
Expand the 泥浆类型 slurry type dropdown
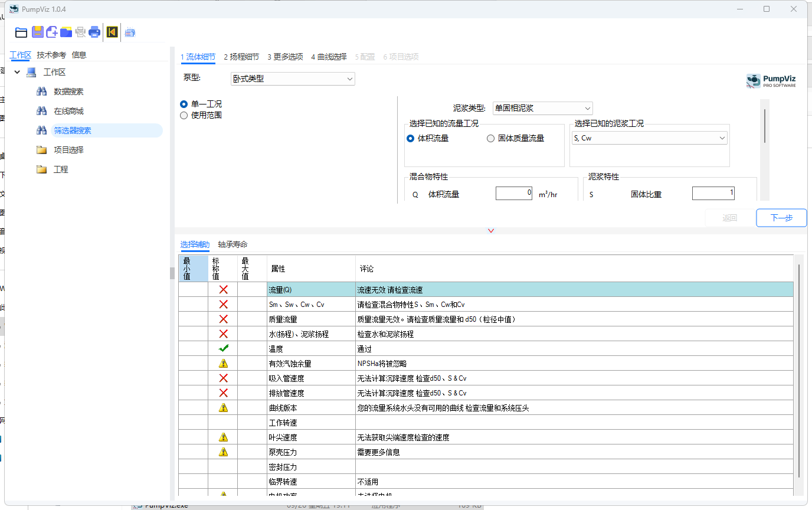click(542, 108)
